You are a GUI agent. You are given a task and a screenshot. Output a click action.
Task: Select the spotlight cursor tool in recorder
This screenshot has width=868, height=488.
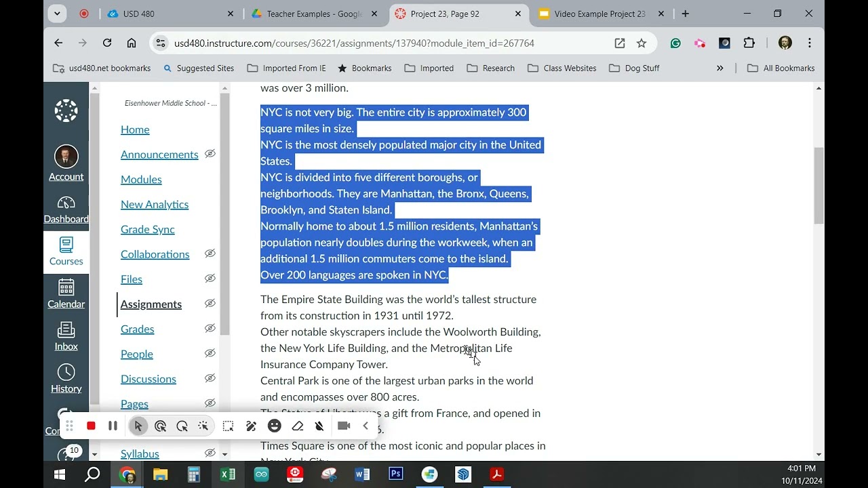[x=203, y=426]
